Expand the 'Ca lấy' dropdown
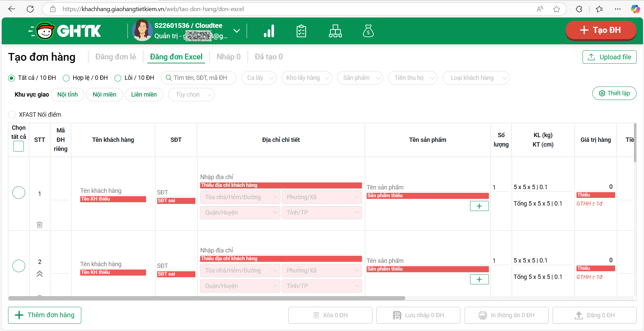 click(x=259, y=78)
